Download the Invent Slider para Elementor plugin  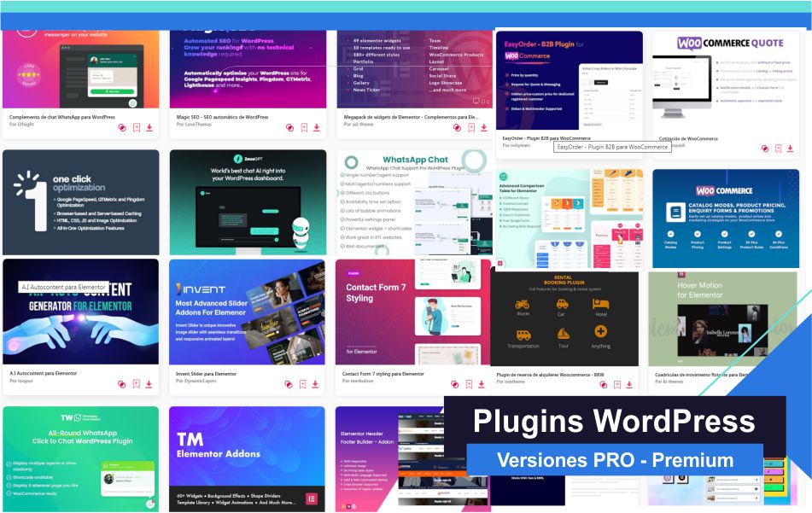click(x=315, y=384)
